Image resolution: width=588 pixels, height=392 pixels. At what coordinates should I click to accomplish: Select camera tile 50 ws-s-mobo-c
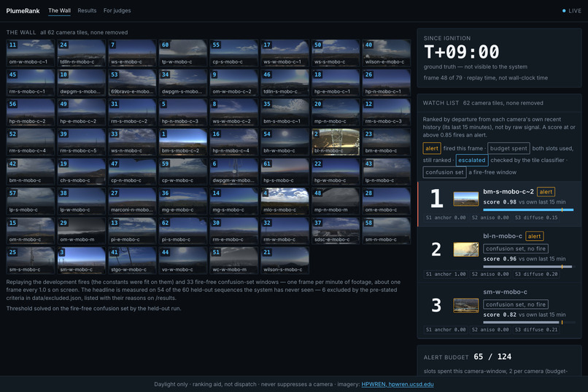click(336, 53)
